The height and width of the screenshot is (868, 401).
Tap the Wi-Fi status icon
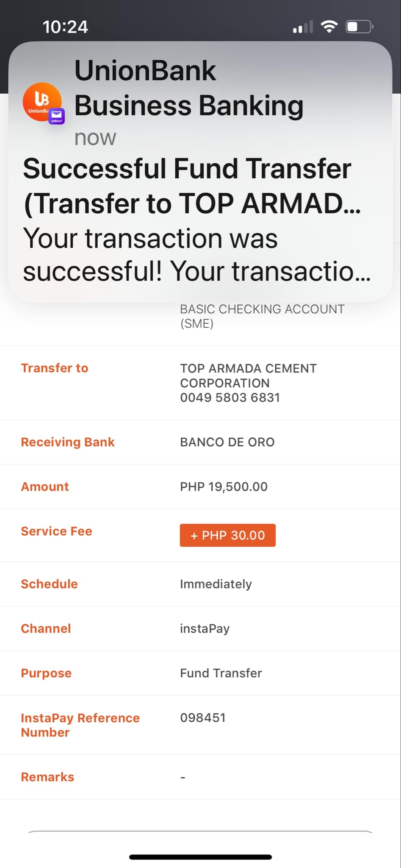[x=329, y=27]
